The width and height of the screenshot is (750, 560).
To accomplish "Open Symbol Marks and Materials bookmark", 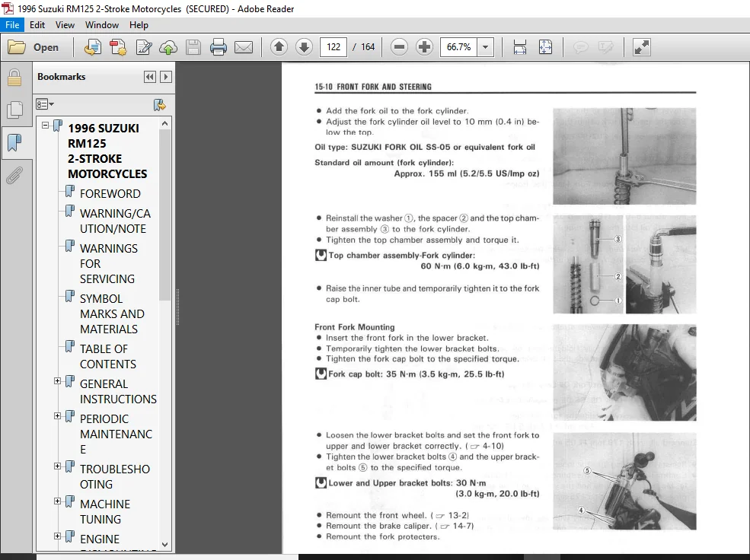I will pyautogui.click(x=112, y=314).
